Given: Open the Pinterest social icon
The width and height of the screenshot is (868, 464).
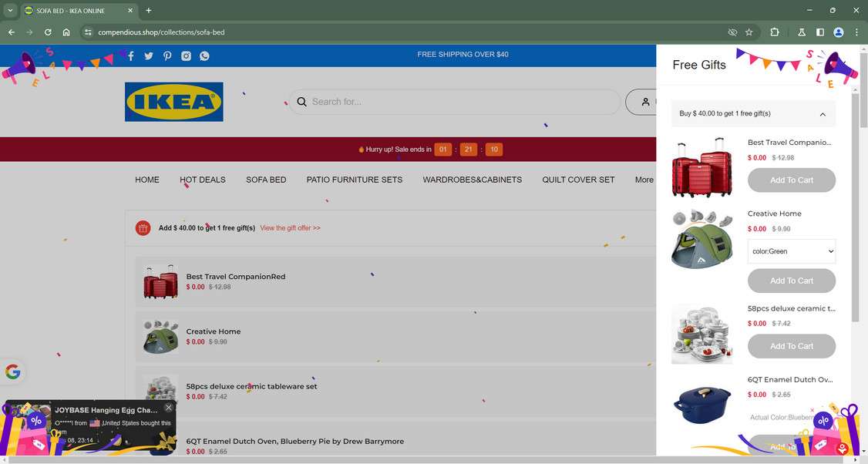Looking at the screenshot, I should coord(167,56).
